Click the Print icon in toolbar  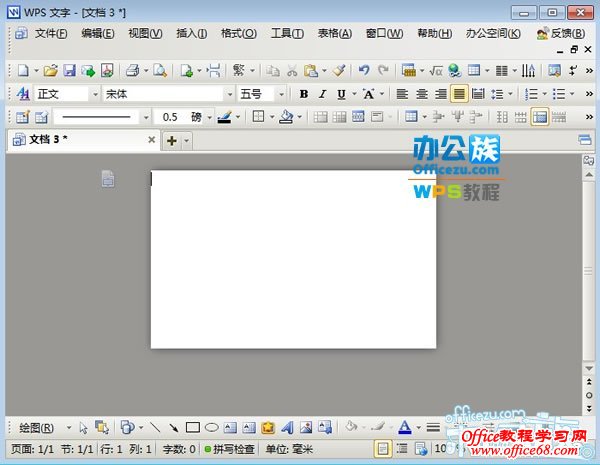[131, 71]
